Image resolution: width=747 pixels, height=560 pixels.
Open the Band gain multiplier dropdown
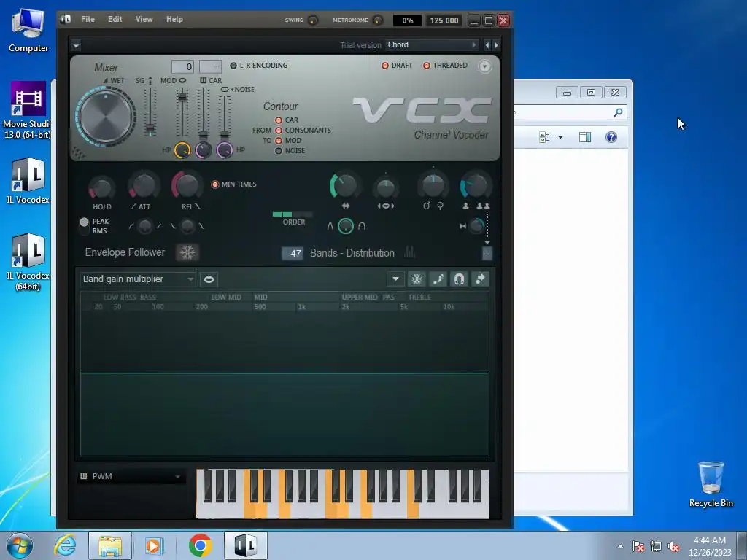pos(138,279)
